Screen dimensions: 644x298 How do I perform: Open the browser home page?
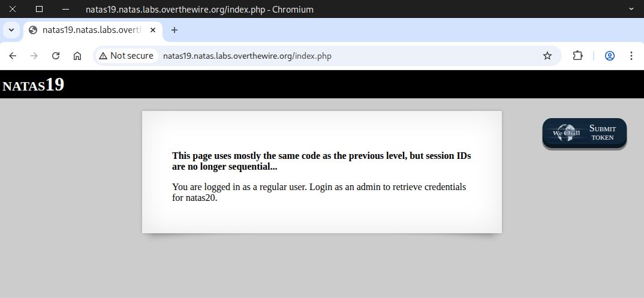(77, 56)
